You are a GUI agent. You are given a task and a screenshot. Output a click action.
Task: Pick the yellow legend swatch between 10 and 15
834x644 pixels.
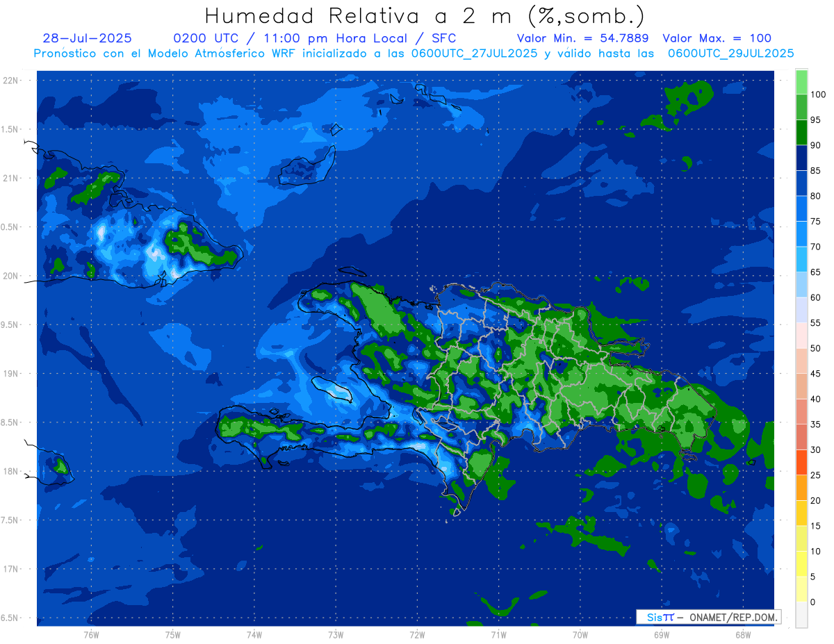801,538
